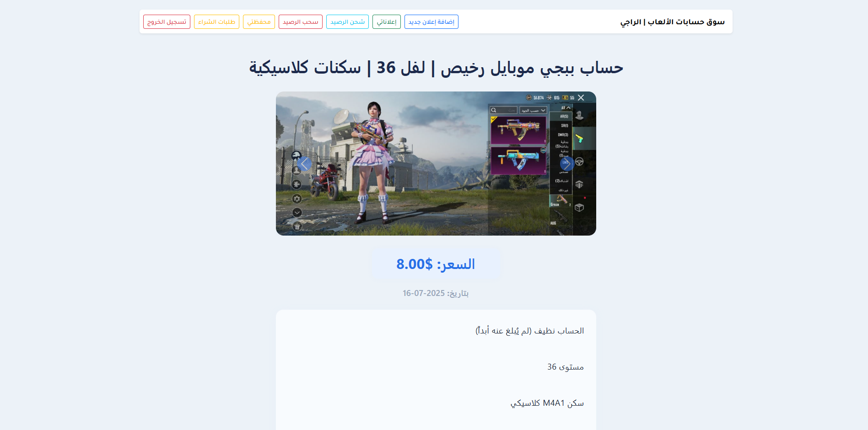Expand the down-chevron circle on the left menu

tap(297, 212)
